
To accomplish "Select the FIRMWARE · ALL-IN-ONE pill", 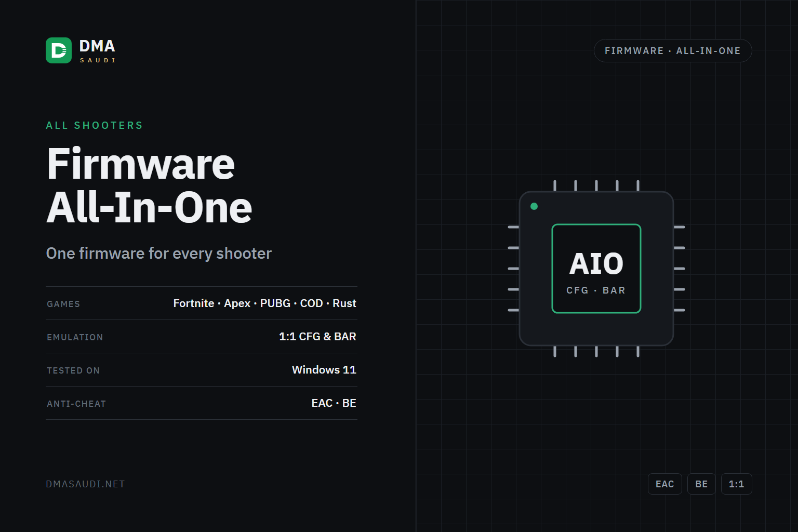I will point(673,51).
